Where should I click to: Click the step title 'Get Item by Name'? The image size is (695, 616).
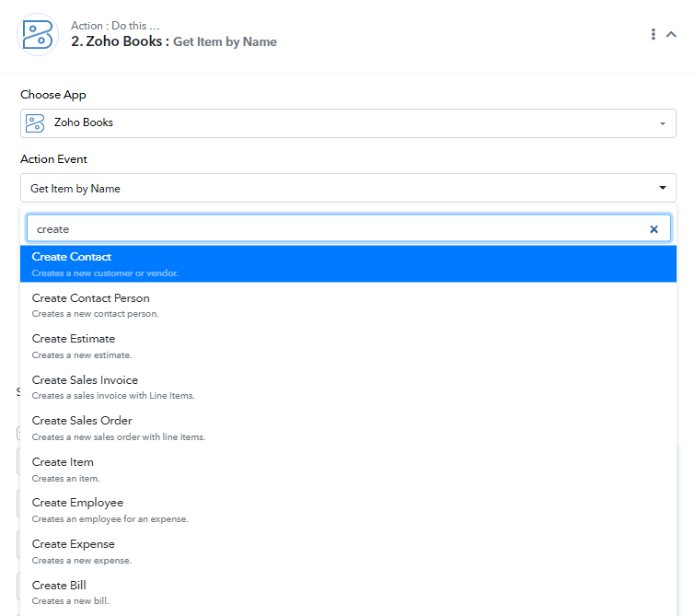pos(225,41)
